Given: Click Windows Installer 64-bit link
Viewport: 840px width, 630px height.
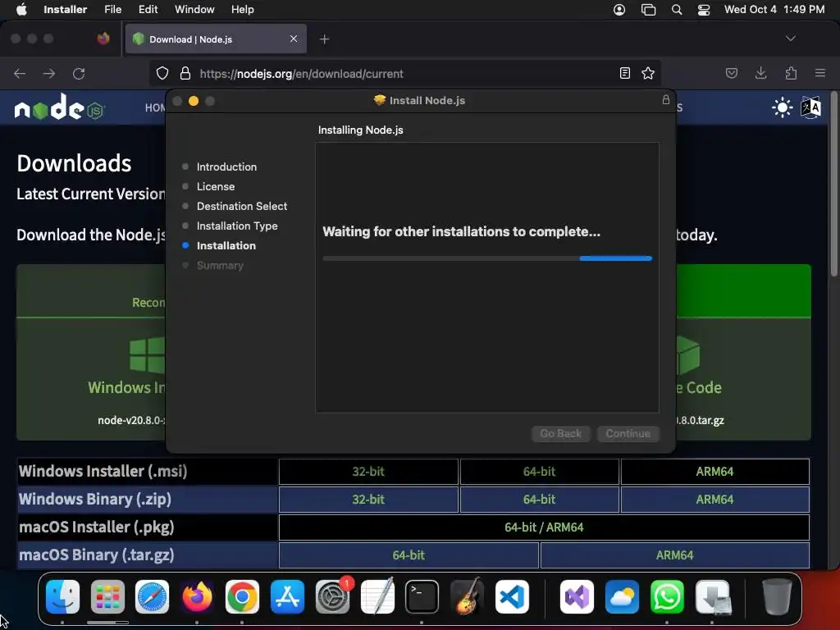Looking at the screenshot, I should tap(539, 472).
